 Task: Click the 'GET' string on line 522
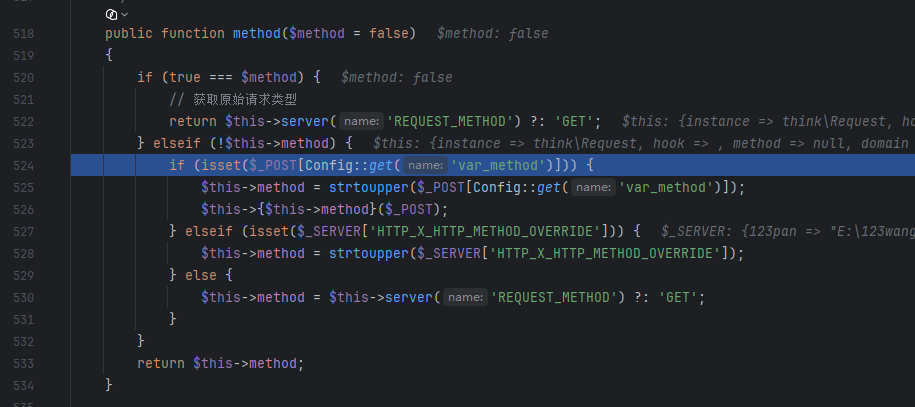tap(574, 121)
